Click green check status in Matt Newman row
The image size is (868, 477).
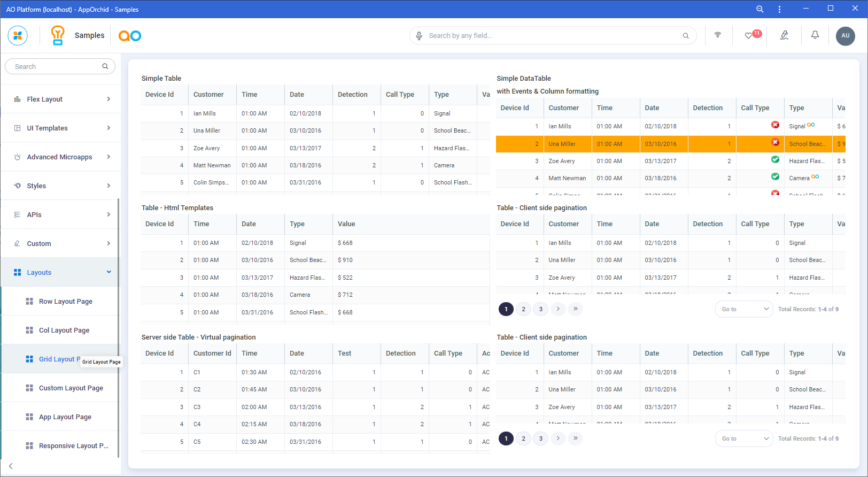775,177
